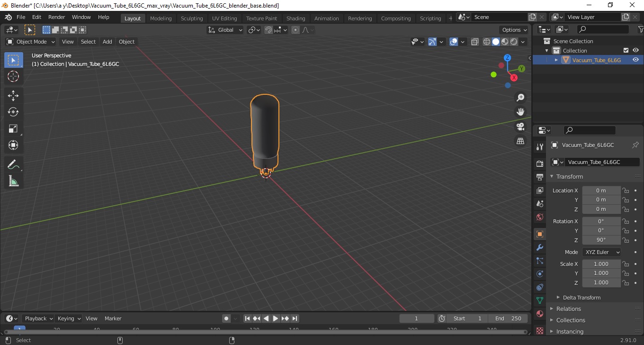
Task: Open rotation Mode XYZ Euler dropdown
Action: point(601,252)
